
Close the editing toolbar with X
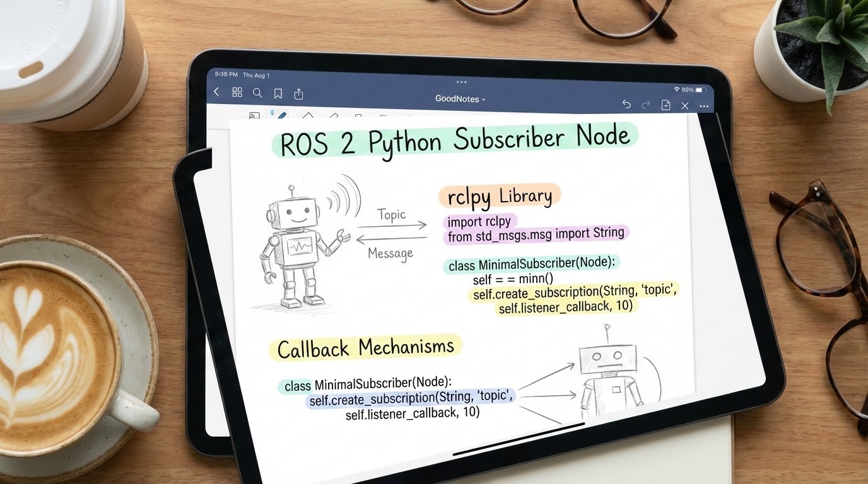pos(685,106)
